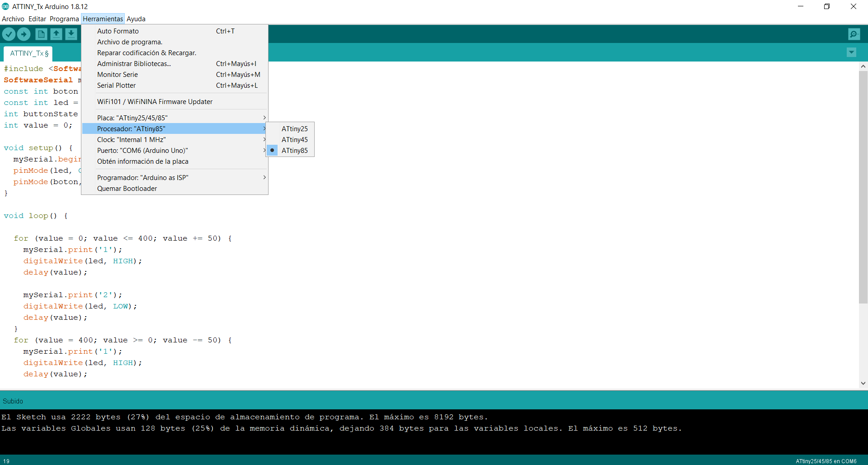This screenshot has height=465, width=868.
Task: Choose ATtiny25 as the processor
Action: pos(290,129)
